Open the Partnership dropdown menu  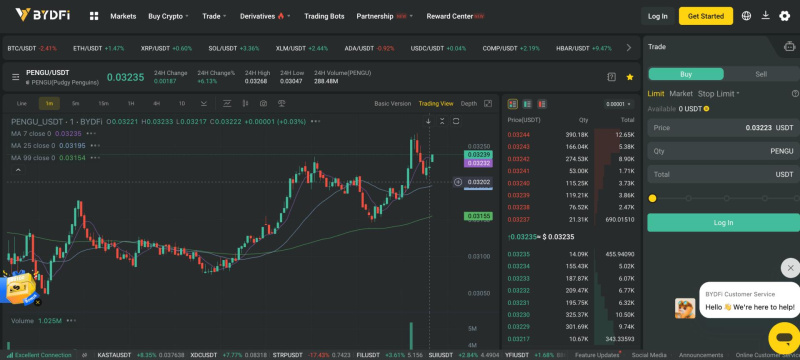tap(385, 16)
